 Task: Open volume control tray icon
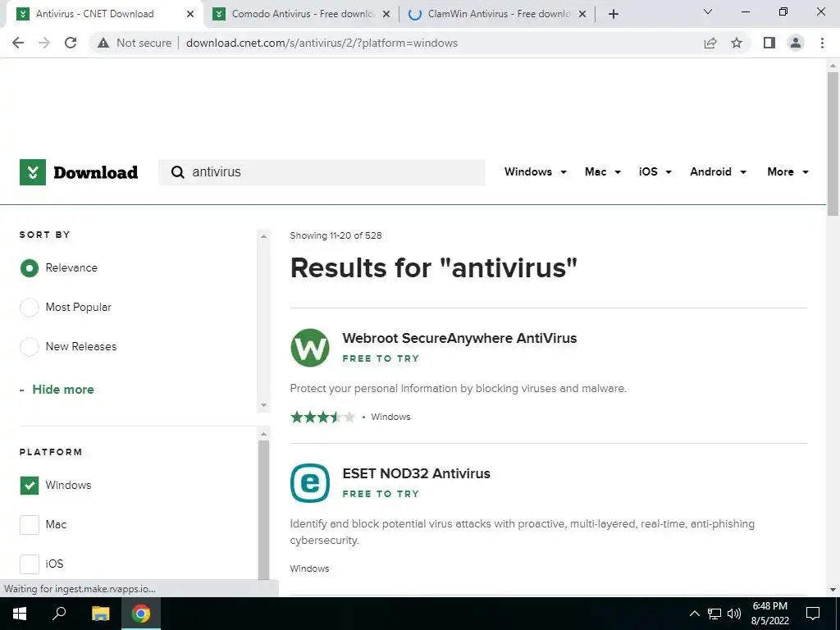[x=734, y=614]
